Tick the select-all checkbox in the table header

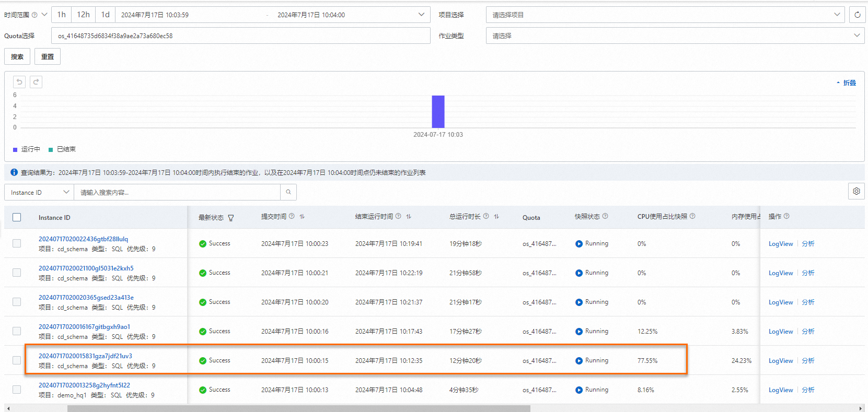17,217
